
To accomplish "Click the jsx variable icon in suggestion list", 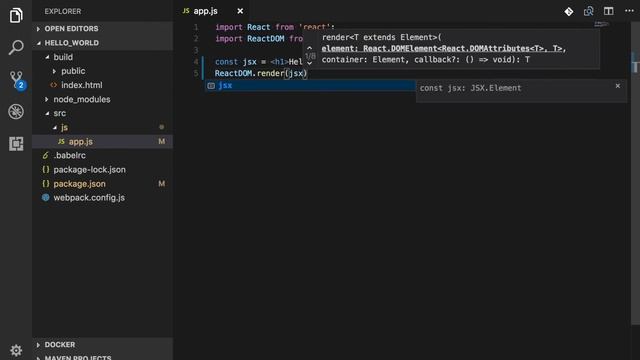I will (x=211, y=85).
